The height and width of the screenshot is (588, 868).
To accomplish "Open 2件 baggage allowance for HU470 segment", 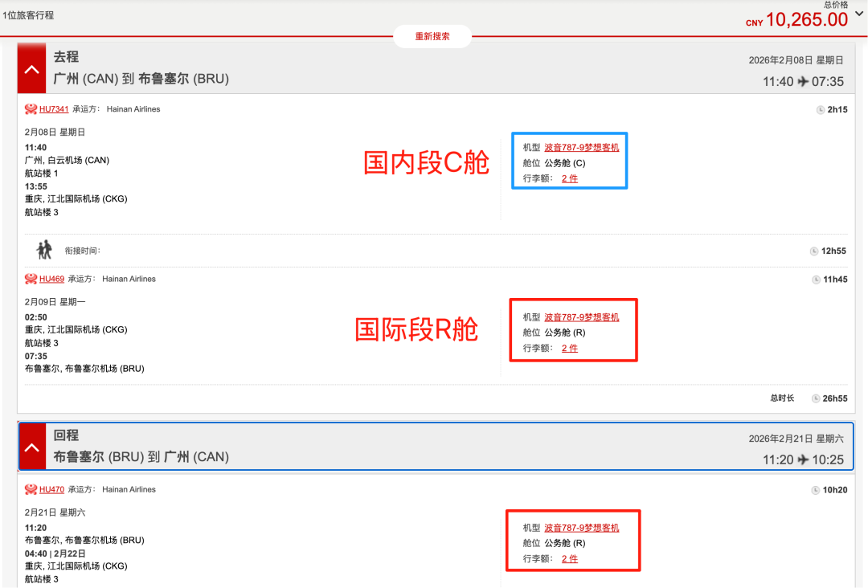I will [570, 559].
